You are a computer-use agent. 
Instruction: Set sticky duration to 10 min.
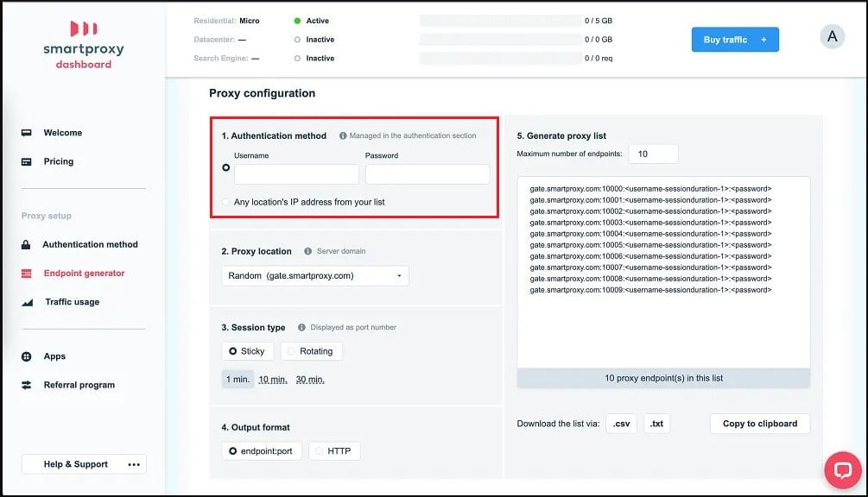pyautogui.click(x=273, y=380)
